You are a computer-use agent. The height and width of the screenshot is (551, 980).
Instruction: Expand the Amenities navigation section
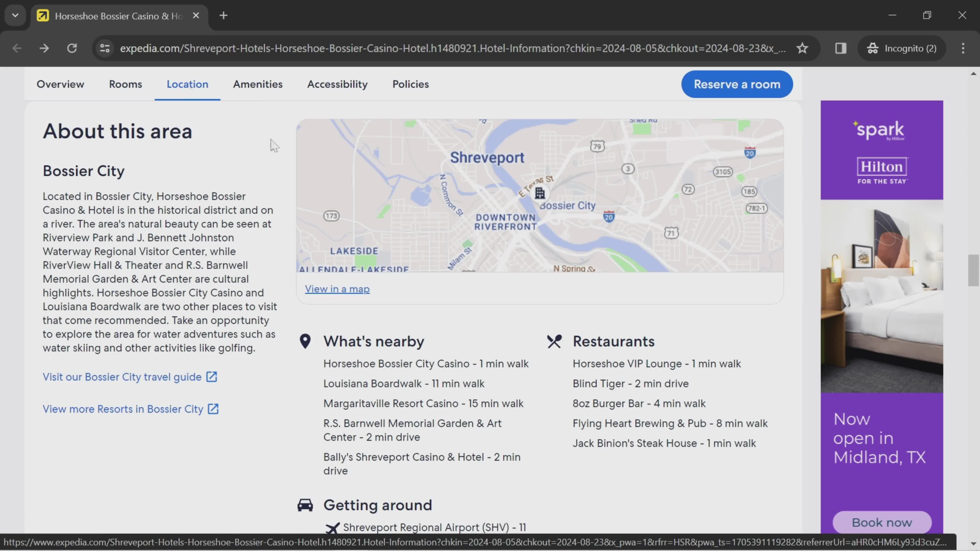pos(258,83)
